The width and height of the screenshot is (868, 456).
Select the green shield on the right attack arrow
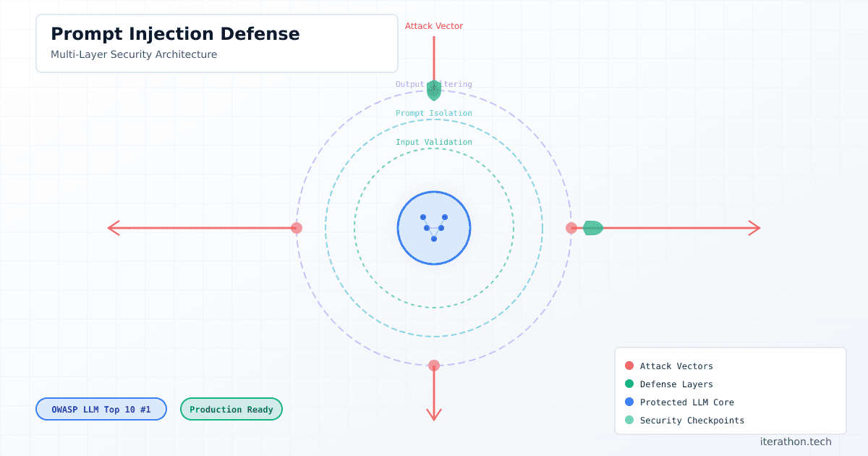(592, 227)
